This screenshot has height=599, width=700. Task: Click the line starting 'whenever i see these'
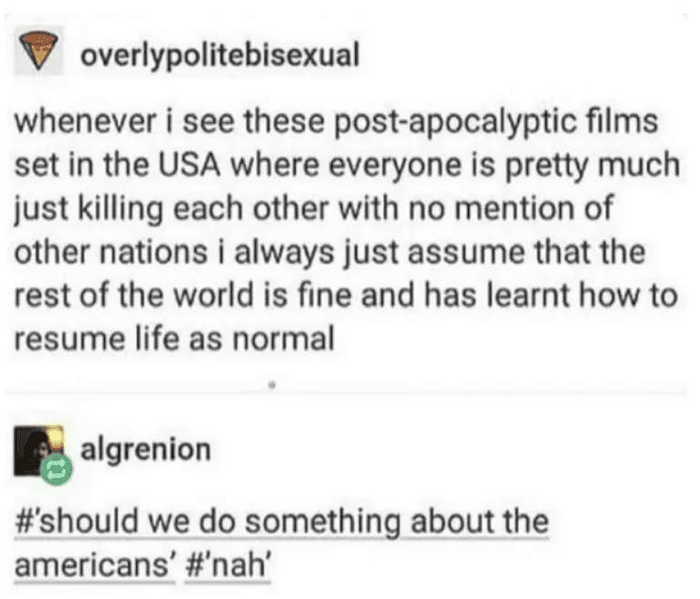[x=336, y=122]
